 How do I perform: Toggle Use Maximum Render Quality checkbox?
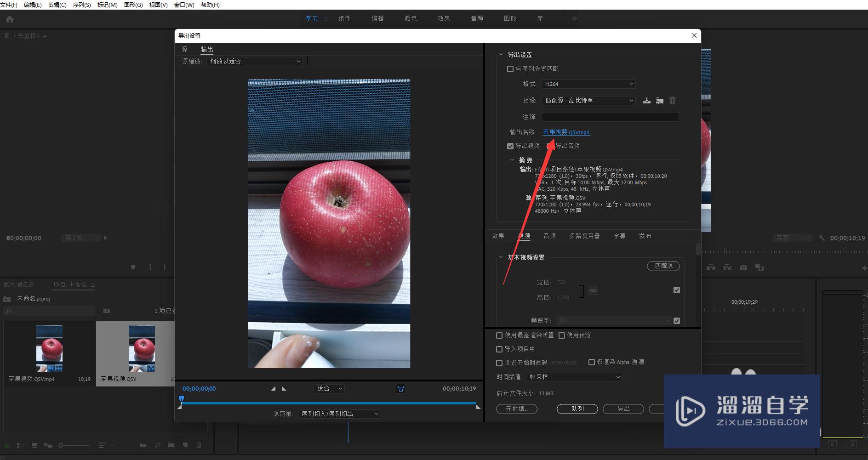499,335
